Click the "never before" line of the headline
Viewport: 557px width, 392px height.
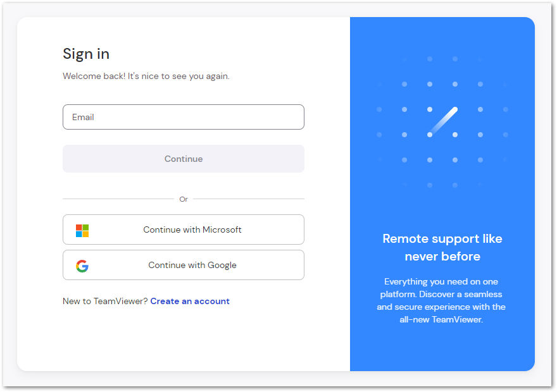tap(442, 256)
